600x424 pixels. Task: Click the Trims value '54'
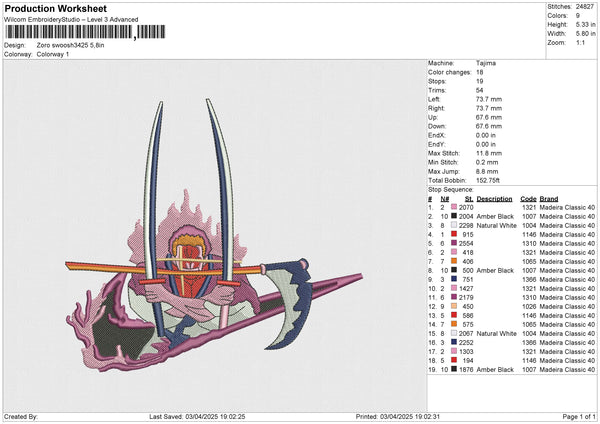click(x=480, y=90)
